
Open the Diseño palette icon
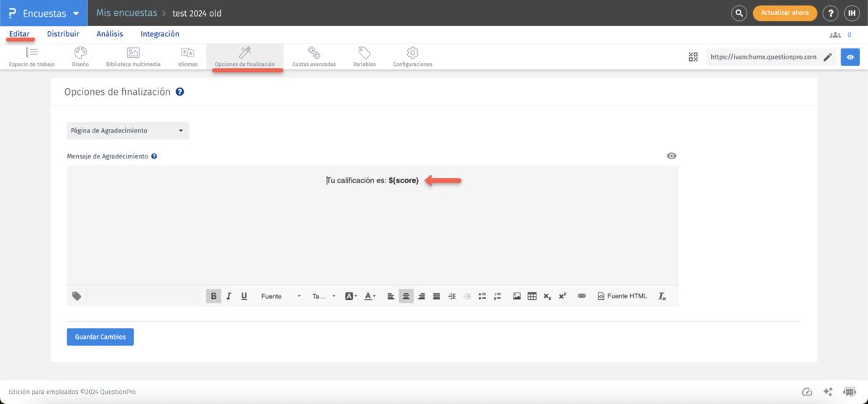click(x=80, y=53)
